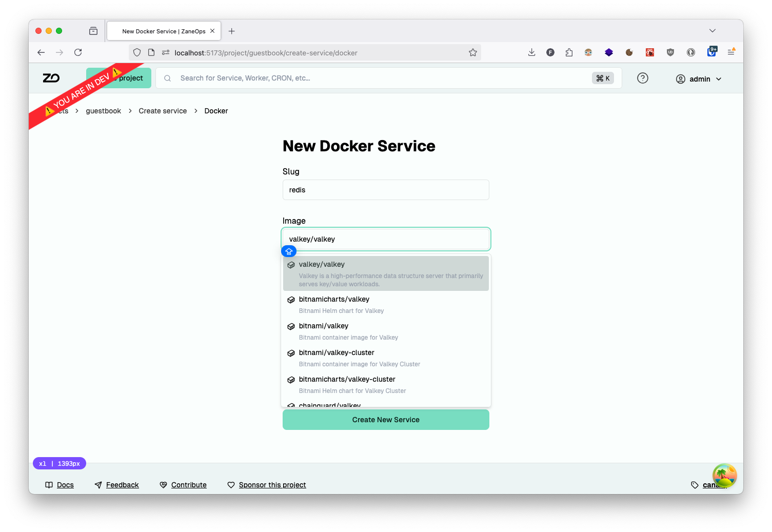
Task: Open the admin user dropdown
Action: point(699,79)
